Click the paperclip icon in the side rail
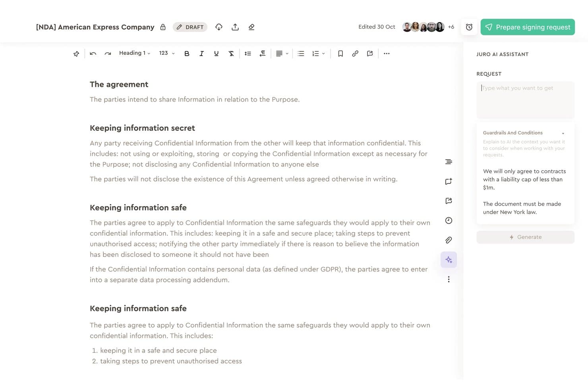 point(449,240)
